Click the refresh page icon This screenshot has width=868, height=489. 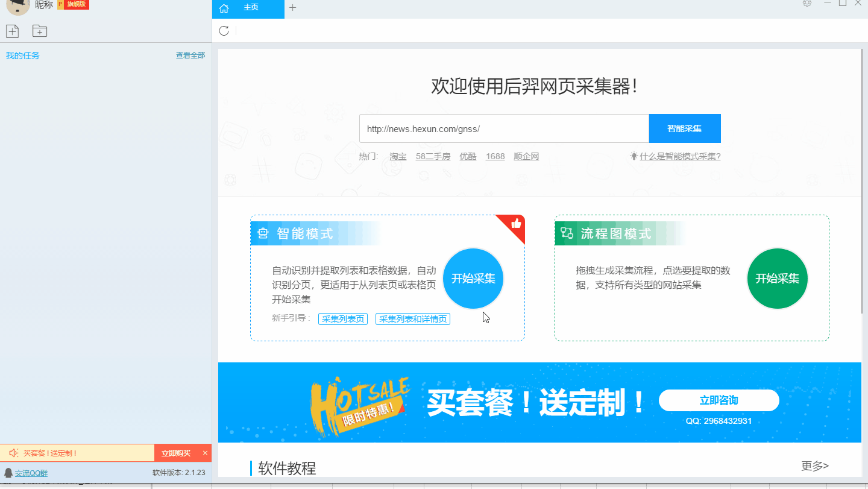pos(224,31)
